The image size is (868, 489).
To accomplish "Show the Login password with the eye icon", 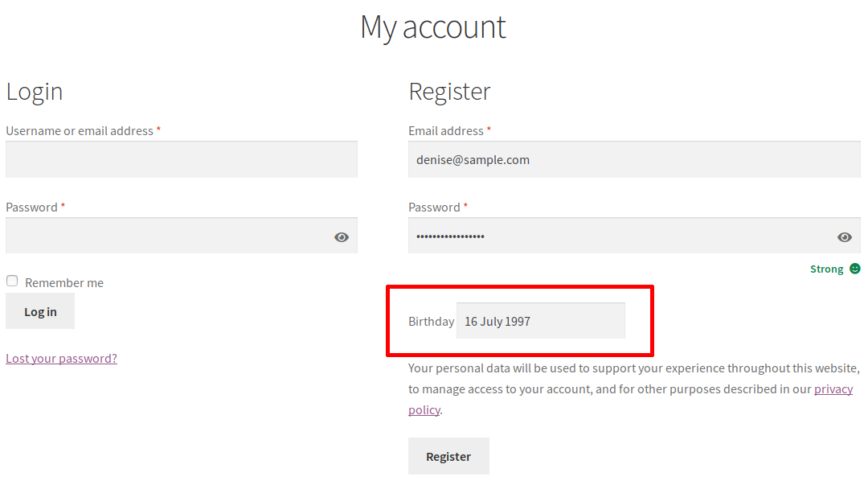I will pos(342,237).
